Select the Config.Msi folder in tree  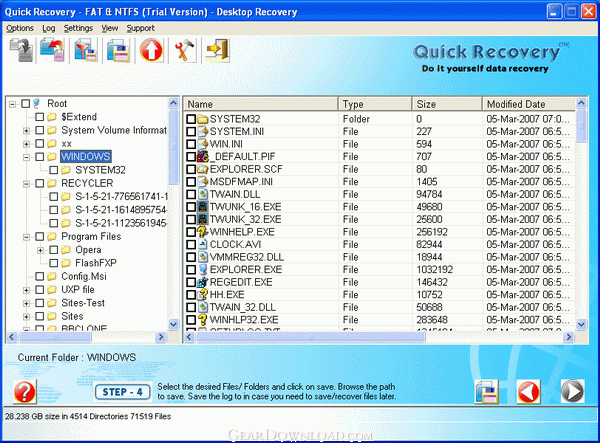[84, 276]
